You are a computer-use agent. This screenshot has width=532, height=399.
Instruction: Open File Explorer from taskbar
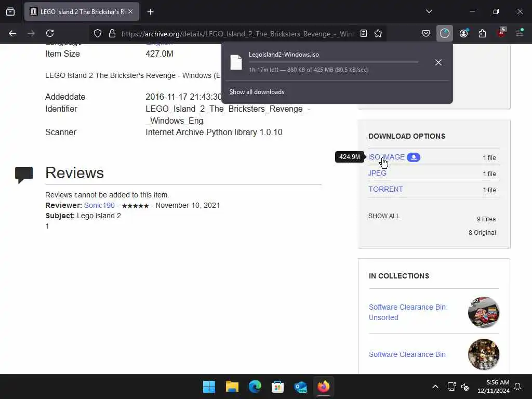pos(232,387)
